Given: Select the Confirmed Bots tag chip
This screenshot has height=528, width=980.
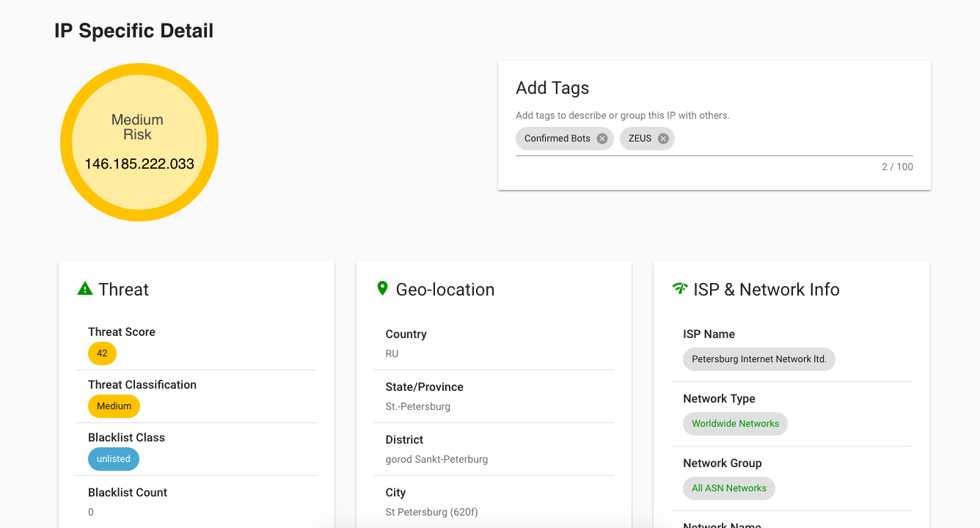Looking at the screenshot, I should tap(557, 139).
